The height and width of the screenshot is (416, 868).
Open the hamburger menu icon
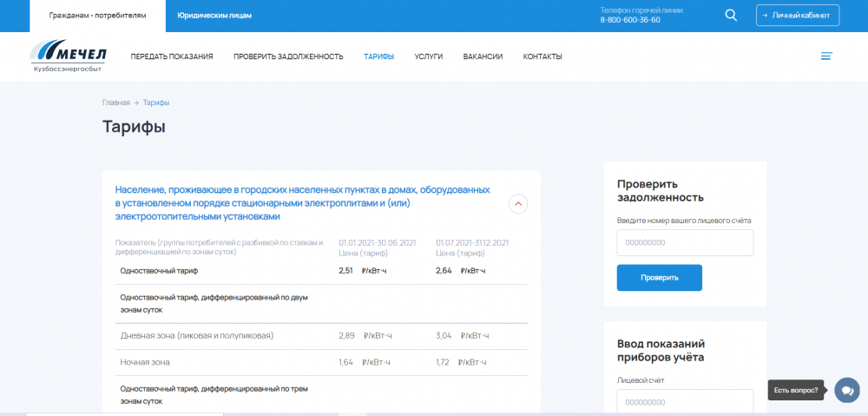click(x=826, y=56)
